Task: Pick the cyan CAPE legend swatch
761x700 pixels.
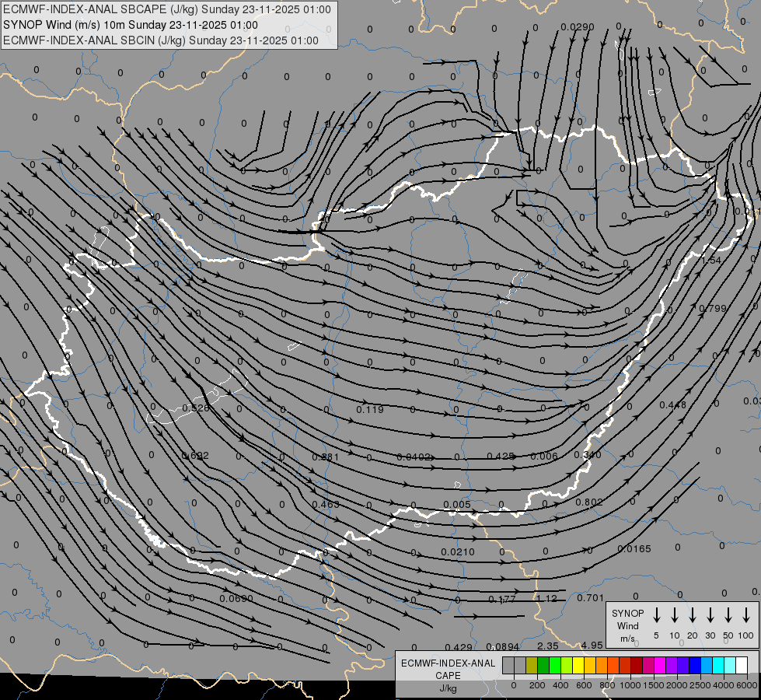Action: pyautogui.click(x=717, y=665)
